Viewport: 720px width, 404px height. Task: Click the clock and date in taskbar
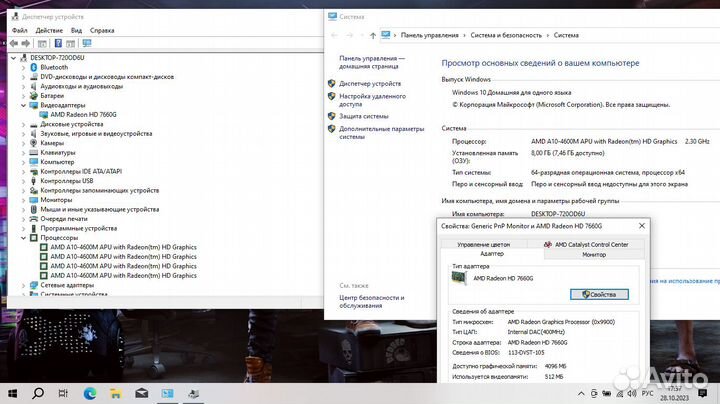point(675,393)
